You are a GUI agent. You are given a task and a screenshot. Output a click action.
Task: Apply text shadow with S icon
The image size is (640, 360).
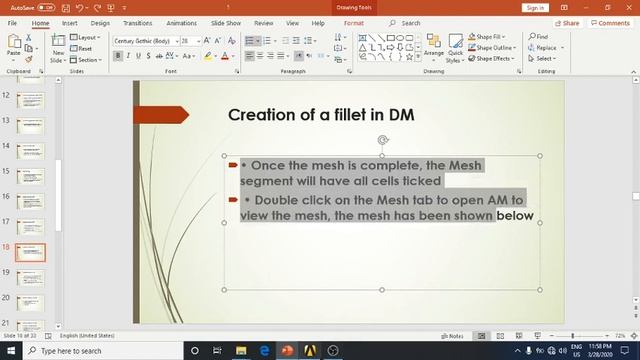149,56
